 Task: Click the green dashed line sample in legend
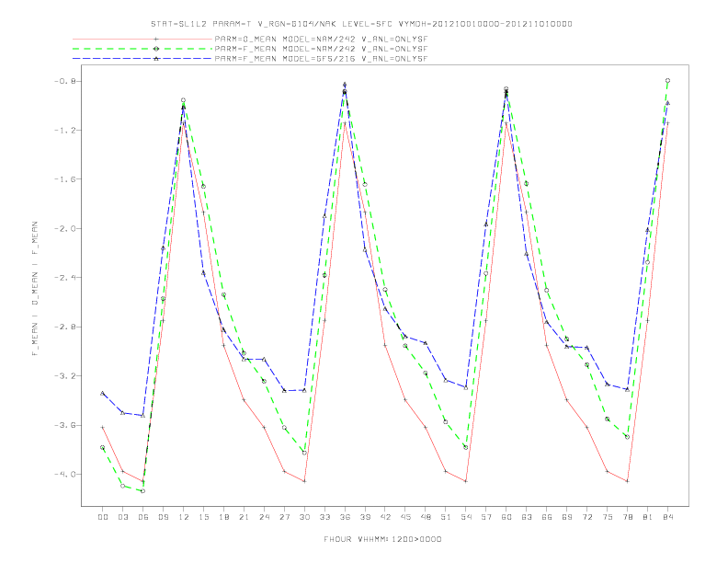pyautogui.click(x=142, y=49)
